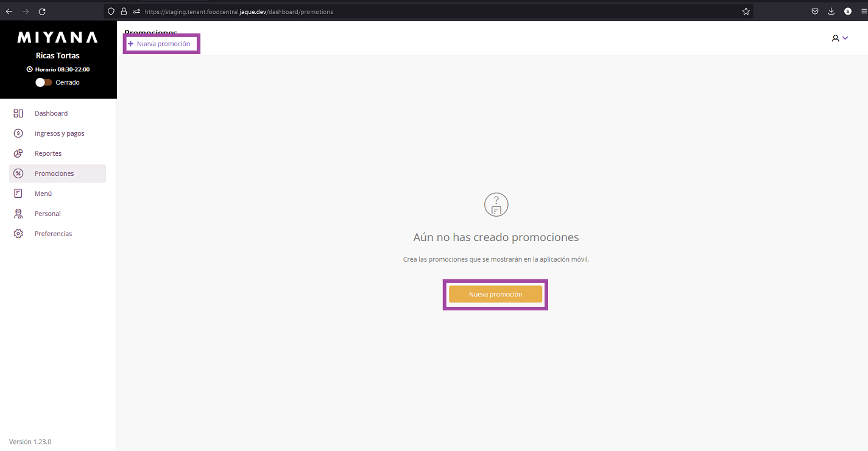Click the clock icon beside Horario
This screenshot has height=451, width=868.
click(29, 69)
